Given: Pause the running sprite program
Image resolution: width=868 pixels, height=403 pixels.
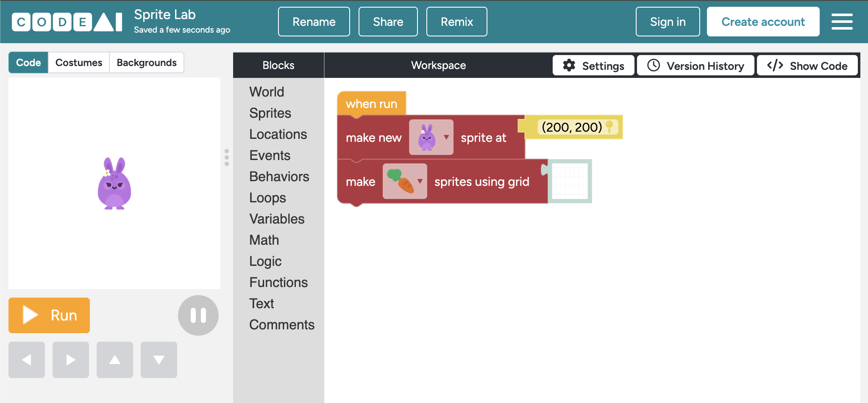Looking at the screenshot, I should [x=198, y=315].
